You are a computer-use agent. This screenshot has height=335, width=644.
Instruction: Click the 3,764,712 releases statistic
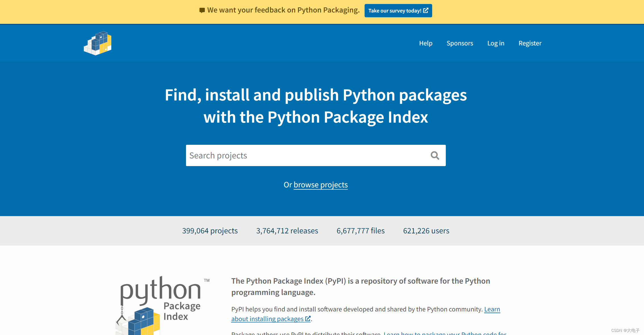point(287,231)
